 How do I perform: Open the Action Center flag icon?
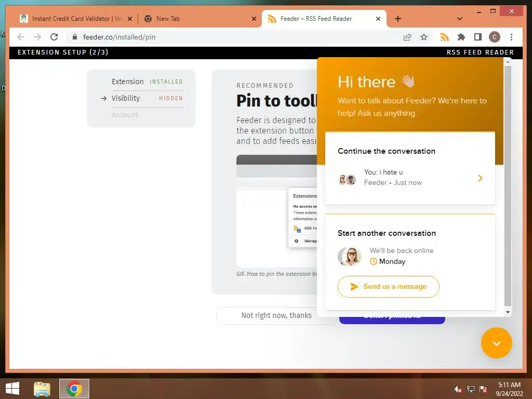(483, 389)
